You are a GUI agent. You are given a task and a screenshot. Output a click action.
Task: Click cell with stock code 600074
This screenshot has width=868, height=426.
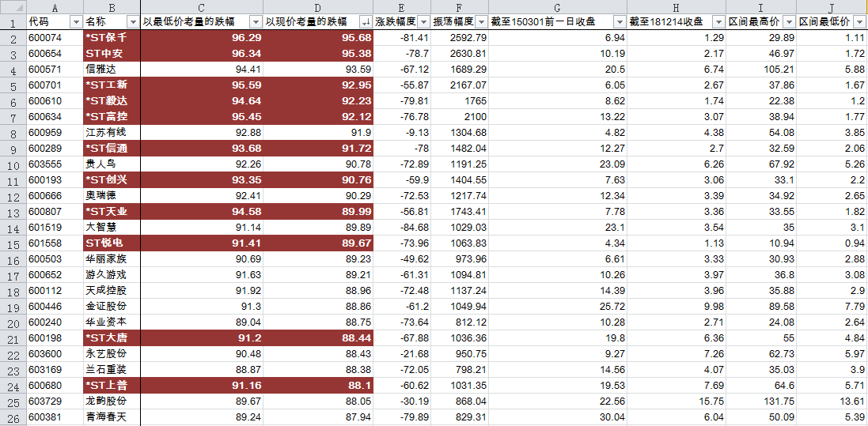[55, 38]
